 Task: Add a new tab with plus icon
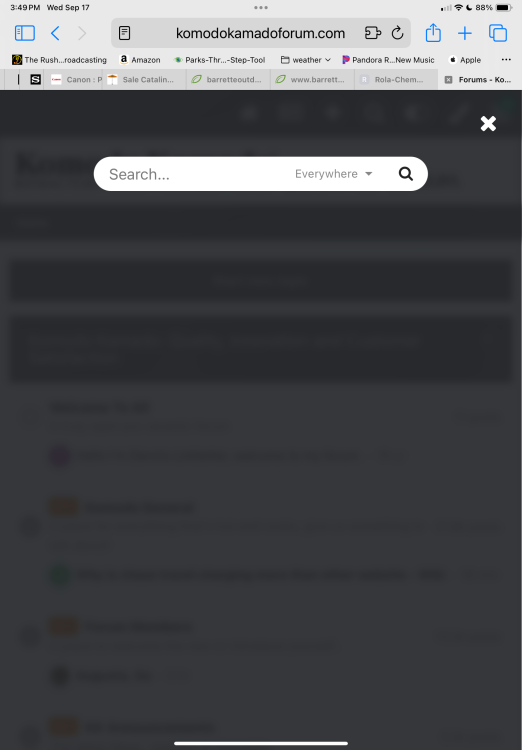[x=465, y=33]
